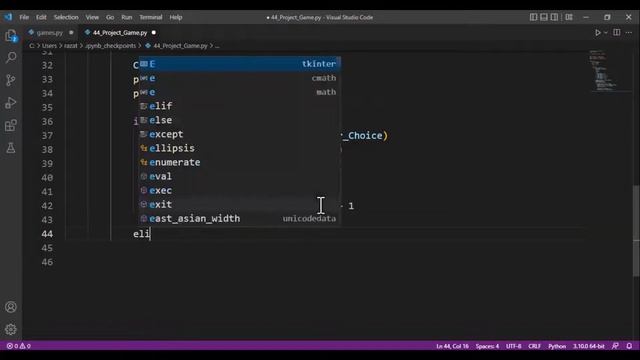Open the File menu
The width and height of the screenshot is (640, 360).
click(x=24, y=17)
